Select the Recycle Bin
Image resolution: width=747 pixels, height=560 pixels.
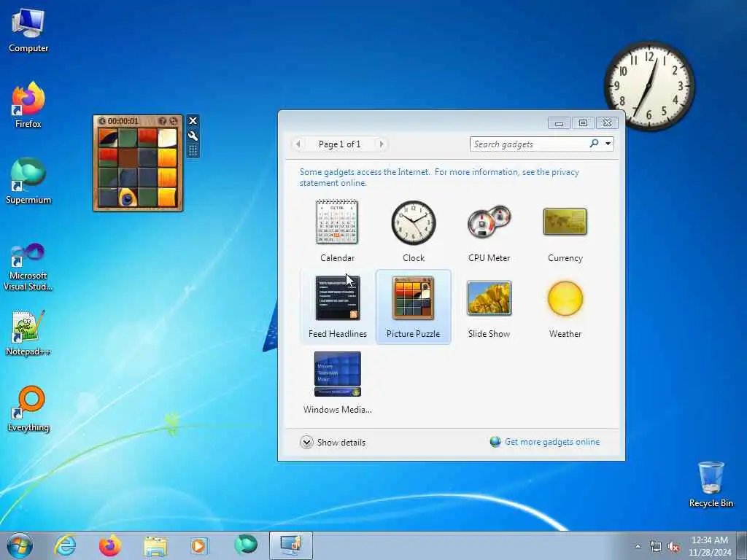pyautogui.click(x=711, y=484)
